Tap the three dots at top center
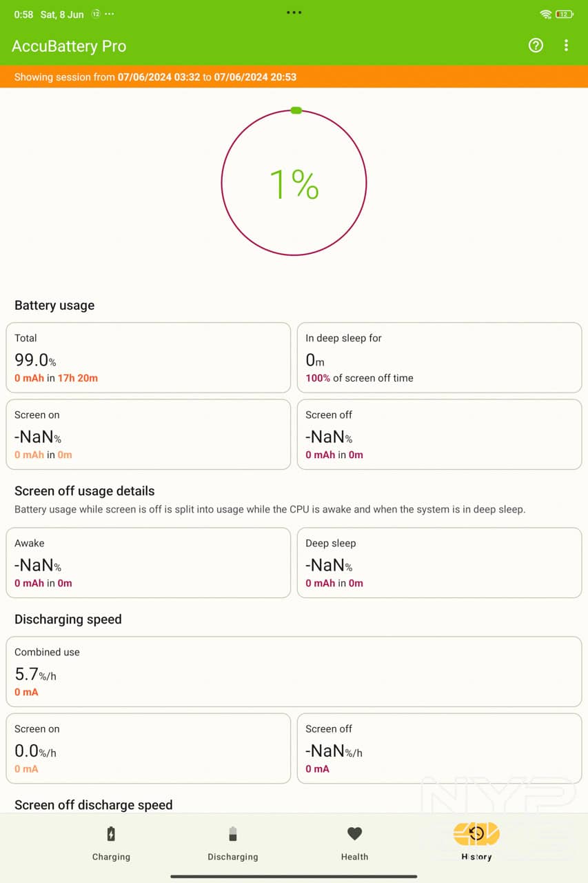 [294, 12]
